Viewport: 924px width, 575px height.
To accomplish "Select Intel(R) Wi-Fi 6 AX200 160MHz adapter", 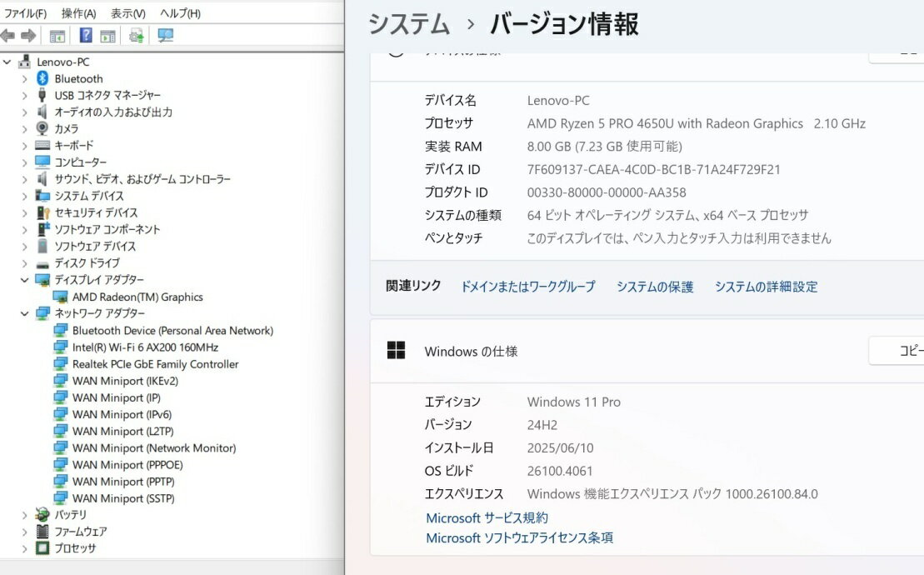I will [145, 347].
